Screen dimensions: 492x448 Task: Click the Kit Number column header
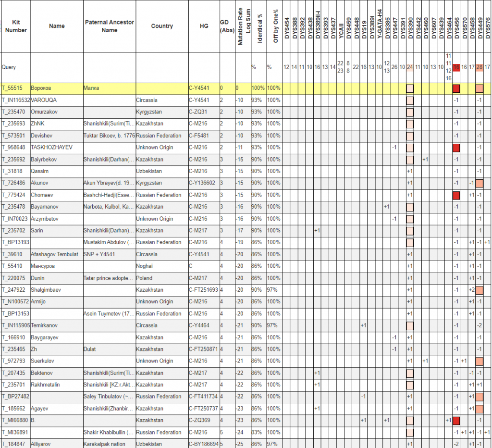[x=15, y=26]
